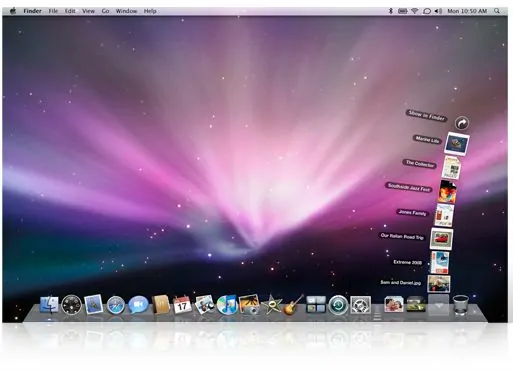Open the portrait photo stack in Dock
Screen dimensions: 513x371
click(394, 304)
